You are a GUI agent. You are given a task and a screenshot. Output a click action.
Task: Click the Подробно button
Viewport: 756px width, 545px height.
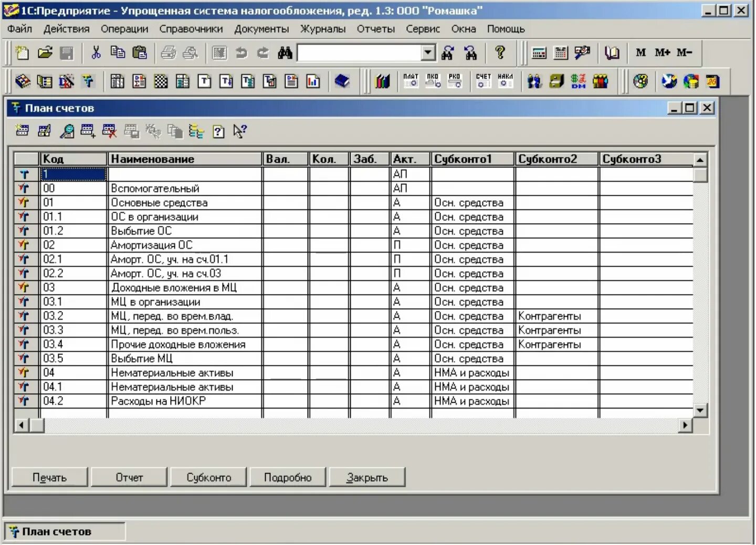coord(288,477)
